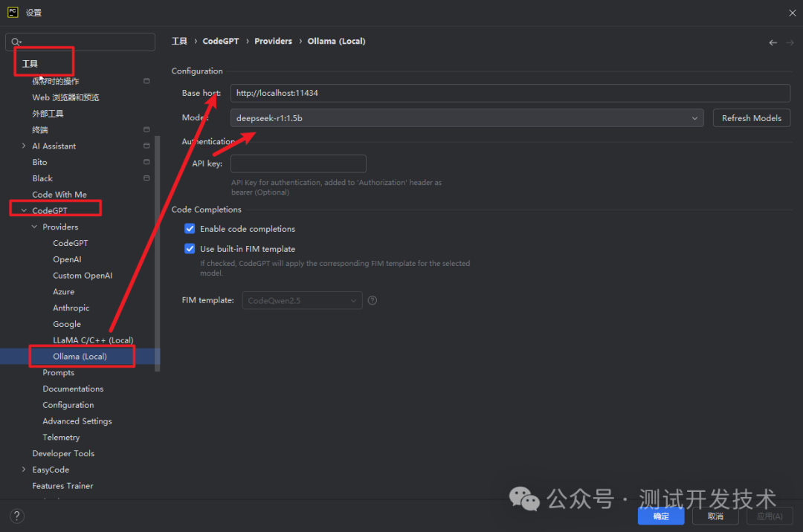Click the Refresh Models button
The image size is (803, 532).
coord(751,118)
